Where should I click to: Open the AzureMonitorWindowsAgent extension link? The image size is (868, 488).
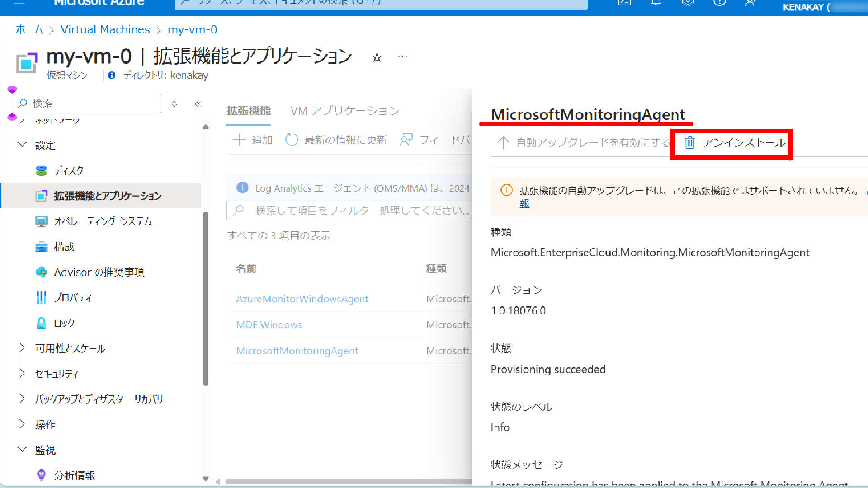[x=302, y=299]
